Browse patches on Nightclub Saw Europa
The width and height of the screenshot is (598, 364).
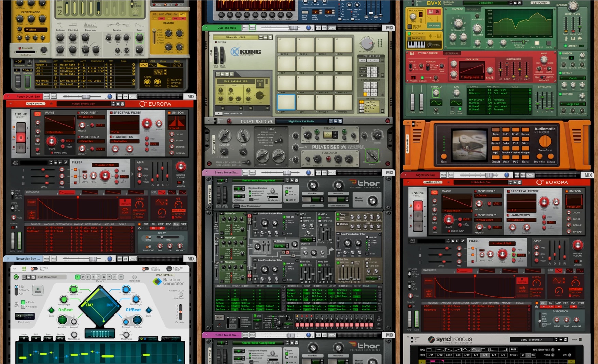click(x=515, y=182)
